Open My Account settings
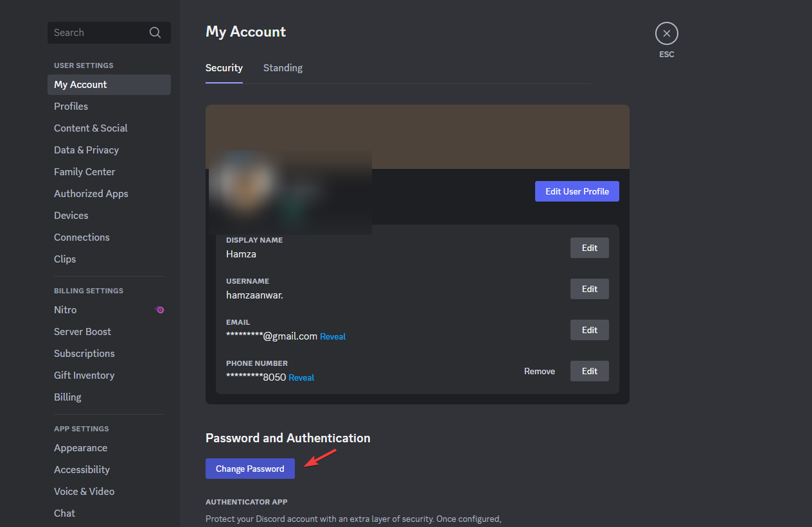 (80, 84)
